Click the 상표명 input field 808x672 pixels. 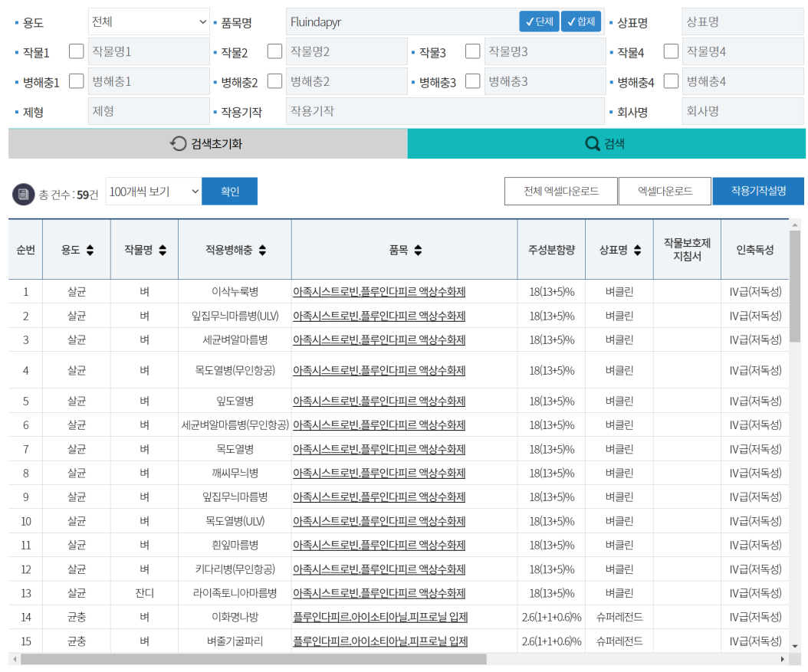point(743,21)
